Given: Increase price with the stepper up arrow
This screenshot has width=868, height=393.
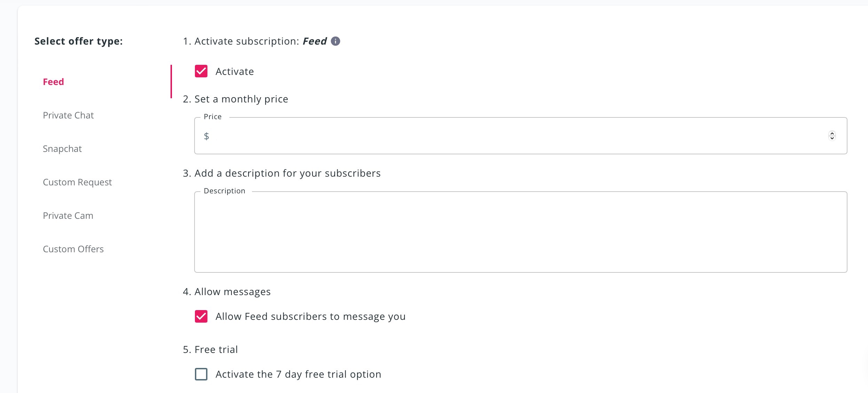Looking at the screenshot, I should coord(832,133).
